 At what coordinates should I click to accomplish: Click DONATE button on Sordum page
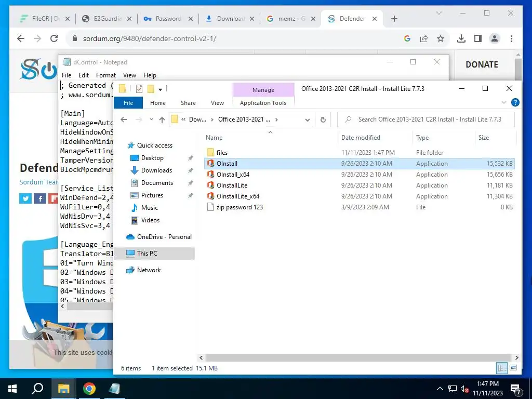tap(482, 64)
